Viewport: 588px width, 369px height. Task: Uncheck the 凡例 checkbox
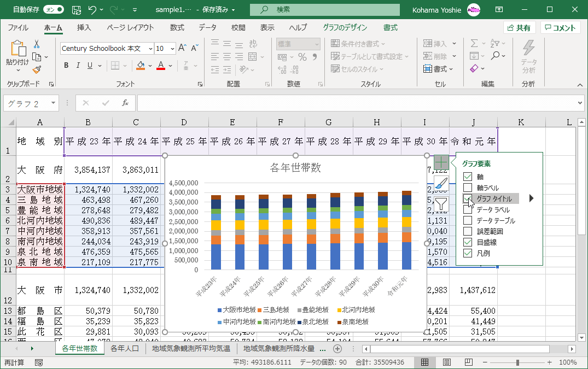pyautogui.click(x=468, y=253)
